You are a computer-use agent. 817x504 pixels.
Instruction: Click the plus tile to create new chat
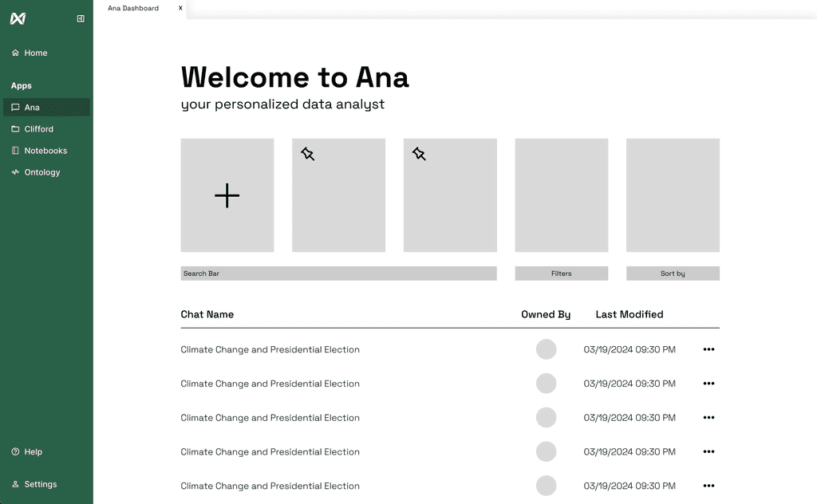(227, 195)
